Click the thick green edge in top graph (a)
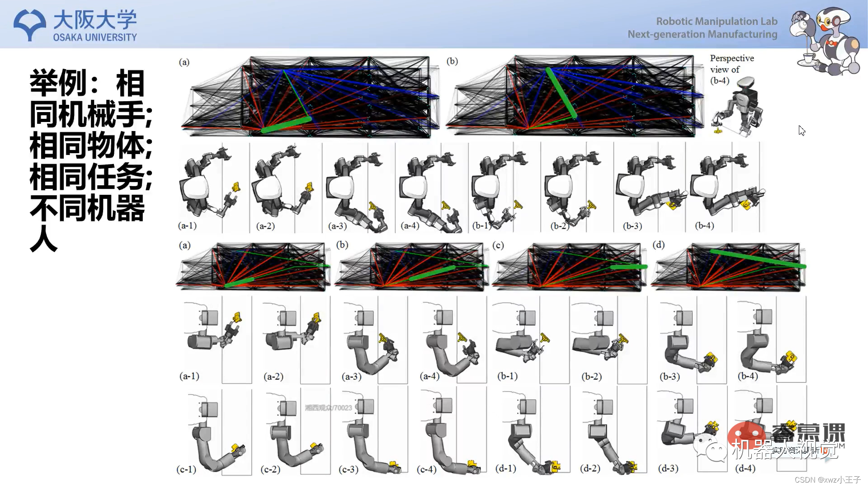The height and width of the screenshot is (488, 868). pos(286,125)
